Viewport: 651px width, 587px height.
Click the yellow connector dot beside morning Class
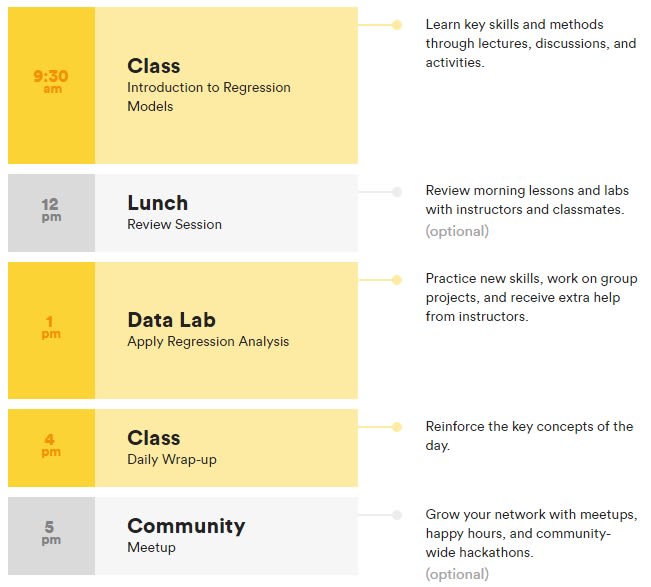[x=397, y=25]
